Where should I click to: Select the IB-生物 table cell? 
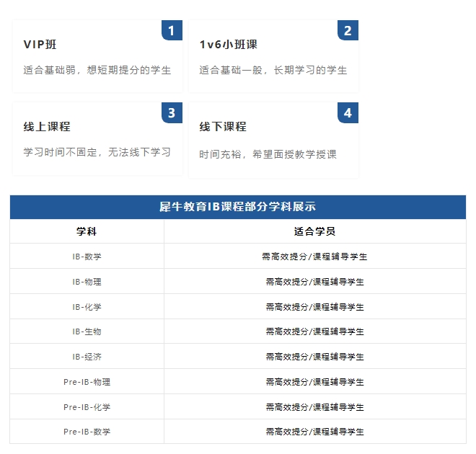click(87, 331)
